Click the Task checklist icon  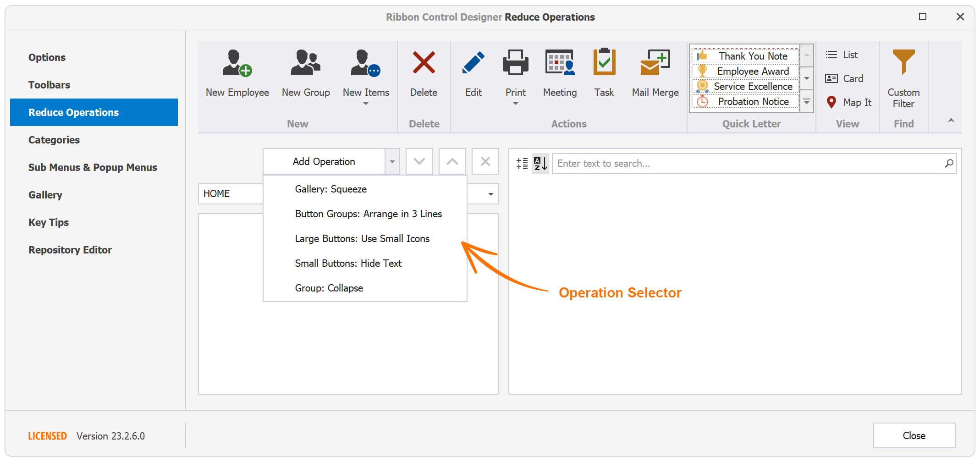tap(604, 62)
